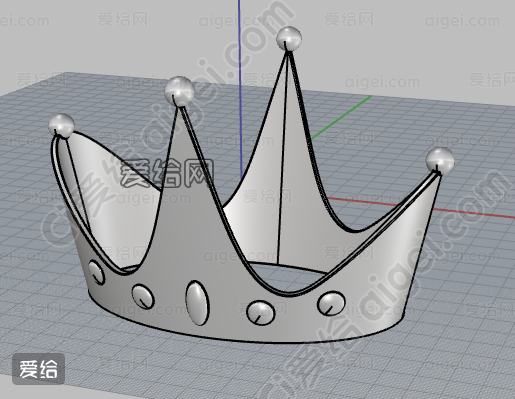The width and height of the screenshot is (515, 399).
Task: Click the aigei.com watermark at top right
Action: (x=462, y=21)
